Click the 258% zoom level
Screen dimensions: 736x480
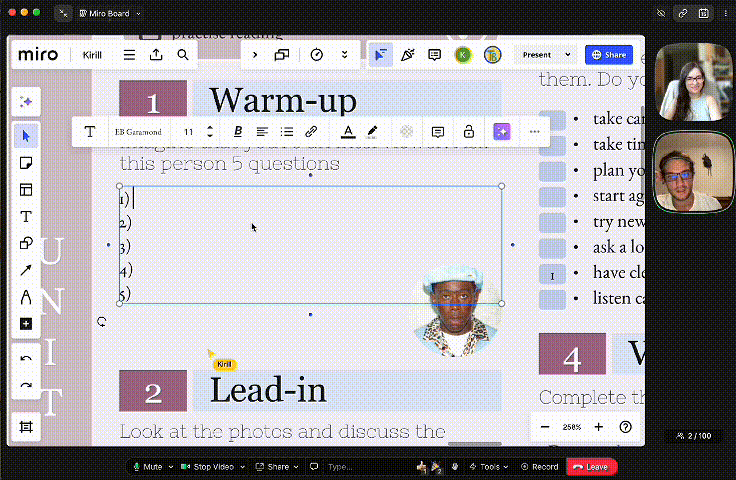(572, 427)
